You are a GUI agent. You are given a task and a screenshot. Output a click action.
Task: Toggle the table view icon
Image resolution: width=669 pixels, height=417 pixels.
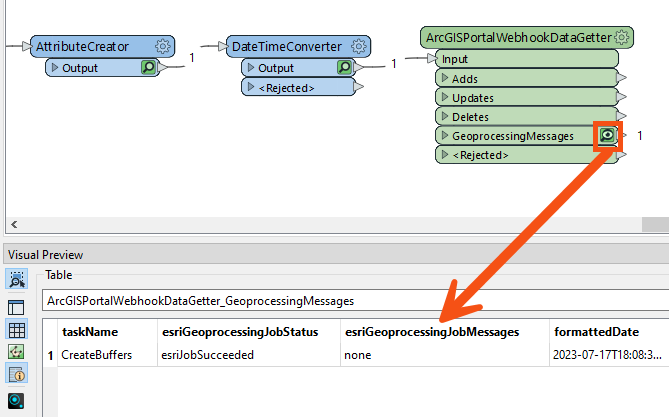click(17, 330)
